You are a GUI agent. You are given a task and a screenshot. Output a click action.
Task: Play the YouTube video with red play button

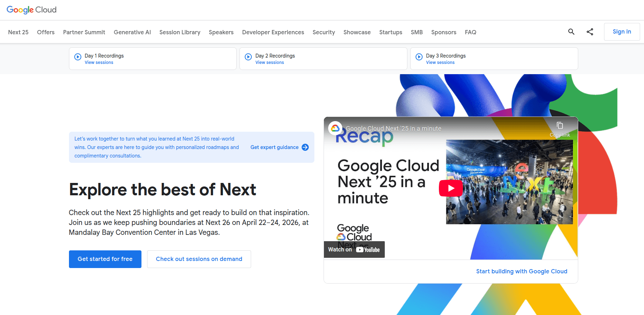pos(451,188)
